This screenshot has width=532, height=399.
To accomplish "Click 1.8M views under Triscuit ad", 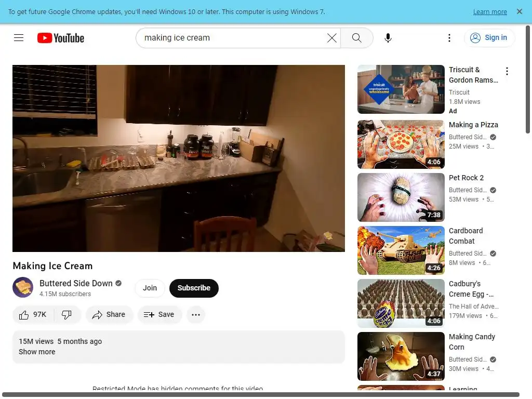I will [464, 101].
